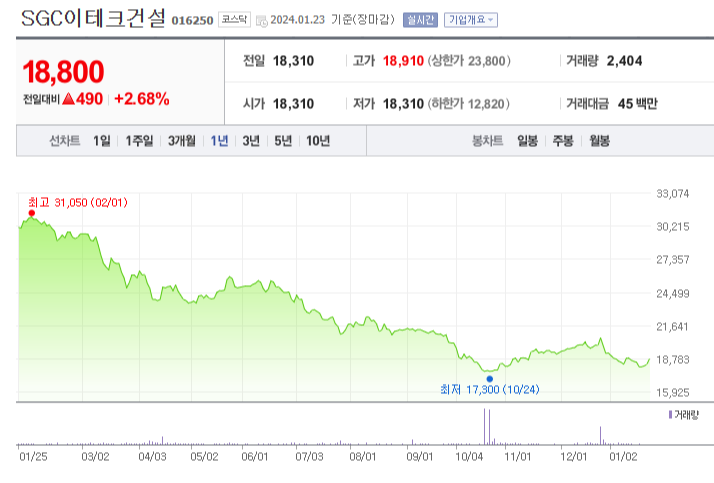The image size is (714, 483).
Task: Click the 코스닥 market badge
Action: [x=234, y=20]
